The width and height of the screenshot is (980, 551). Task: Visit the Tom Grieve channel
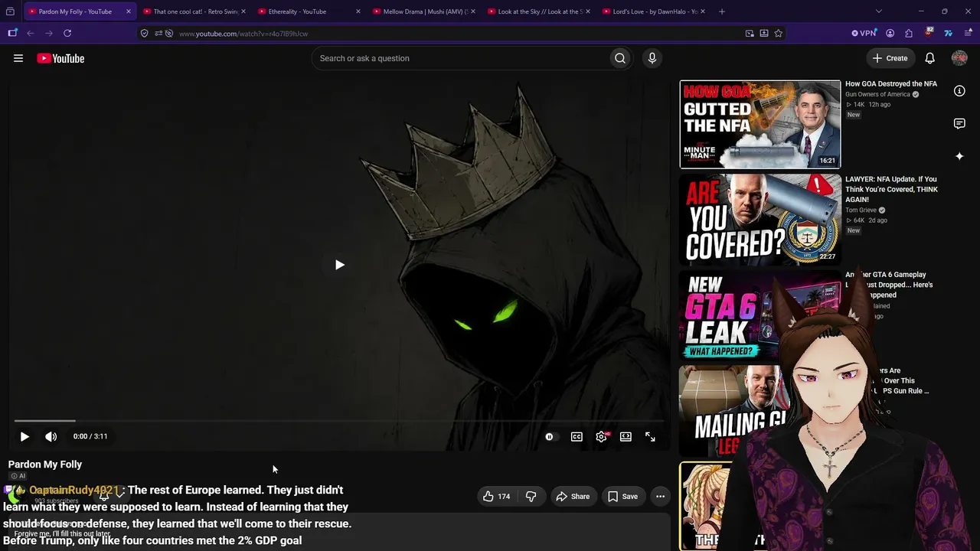tap(861, 210)
